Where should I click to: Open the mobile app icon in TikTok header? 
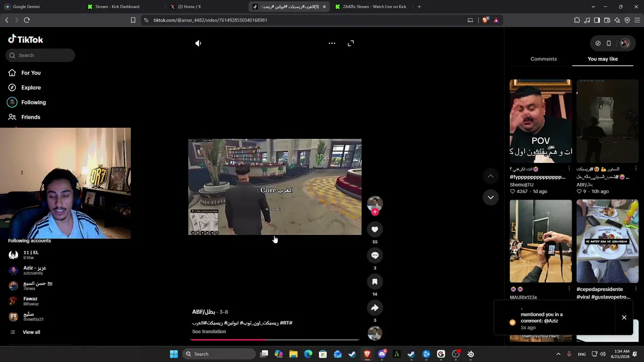609,43
